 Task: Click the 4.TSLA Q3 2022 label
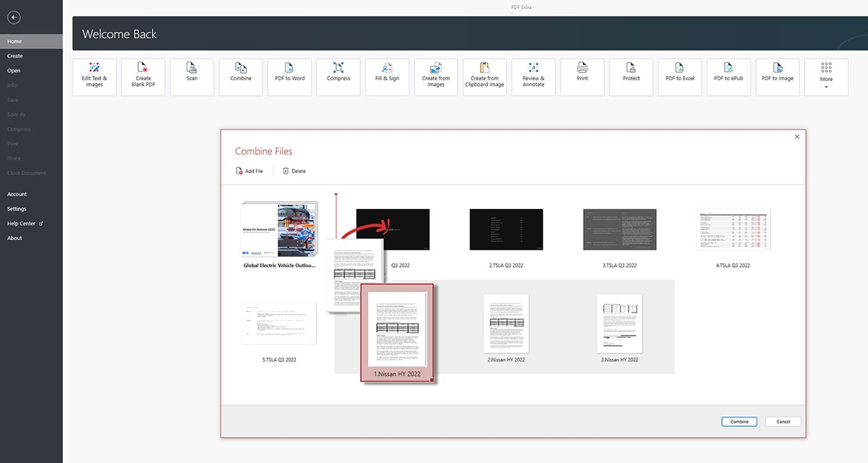(x=733, y=266)
